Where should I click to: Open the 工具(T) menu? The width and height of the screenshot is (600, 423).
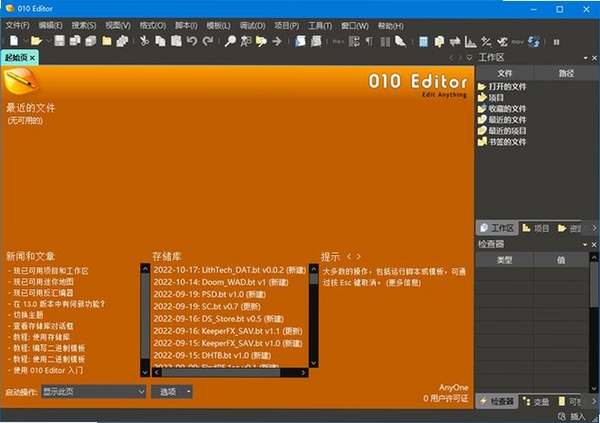320,26
